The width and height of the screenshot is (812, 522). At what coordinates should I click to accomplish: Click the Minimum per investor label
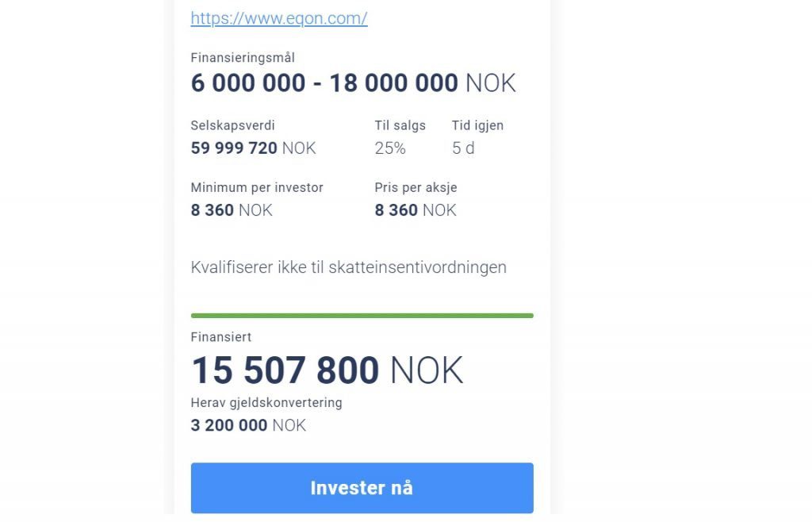pos(257,187)
